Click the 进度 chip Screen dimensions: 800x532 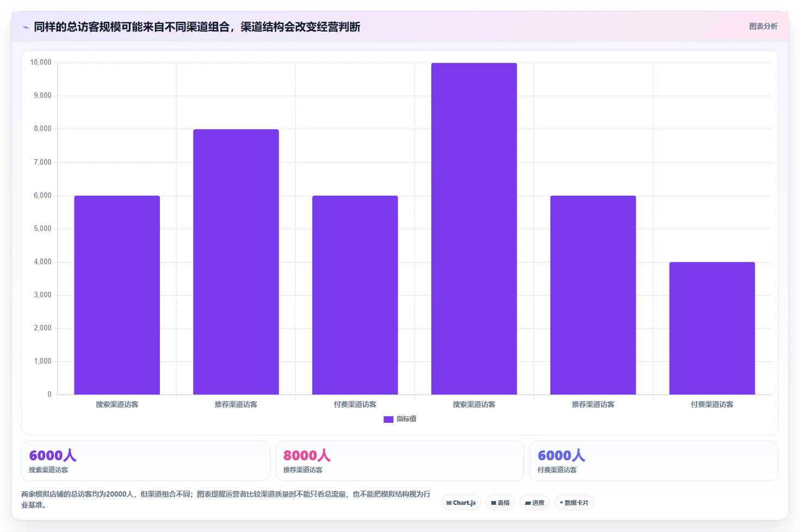[x=535, y=503]
